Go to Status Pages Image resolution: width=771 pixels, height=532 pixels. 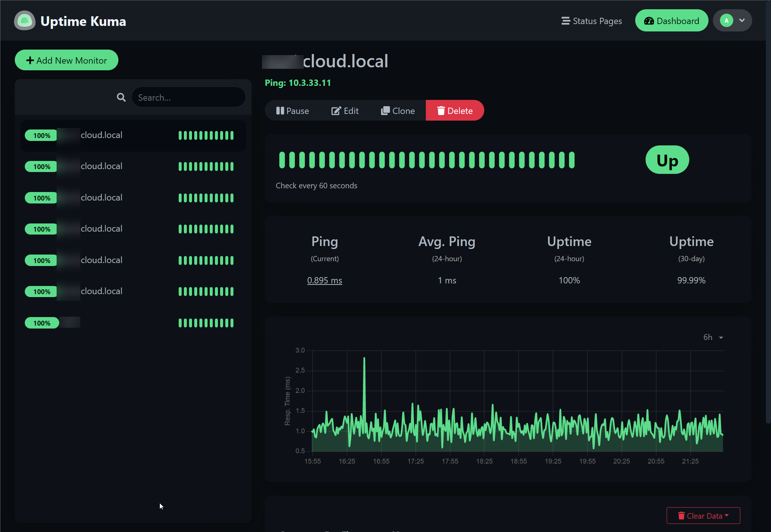pyautogui.click(x=597, y=21)
